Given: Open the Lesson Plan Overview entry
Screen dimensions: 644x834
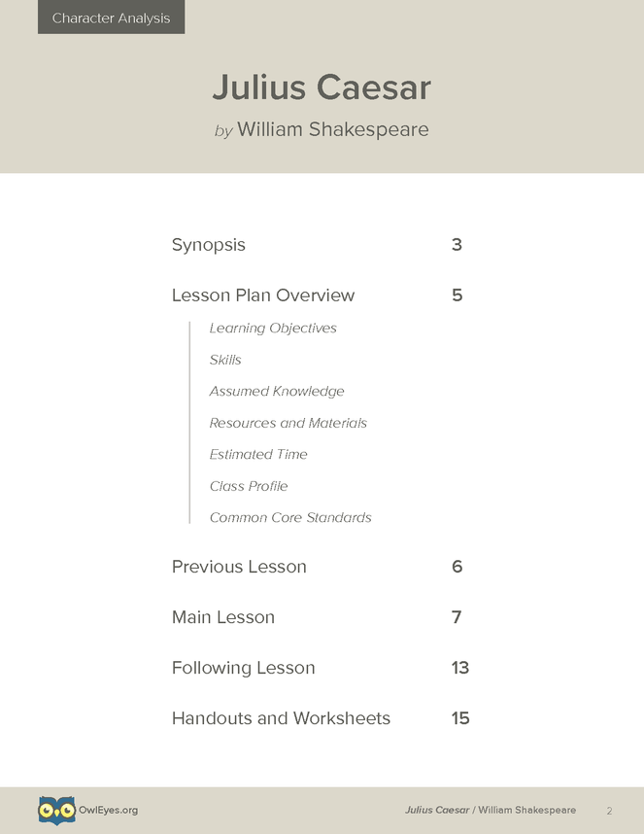Looking at the screenshot, I should 263,295.
